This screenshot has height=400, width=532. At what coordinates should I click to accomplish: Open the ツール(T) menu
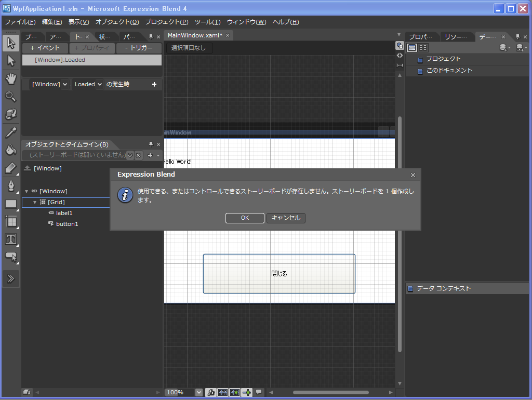[208, 22]
